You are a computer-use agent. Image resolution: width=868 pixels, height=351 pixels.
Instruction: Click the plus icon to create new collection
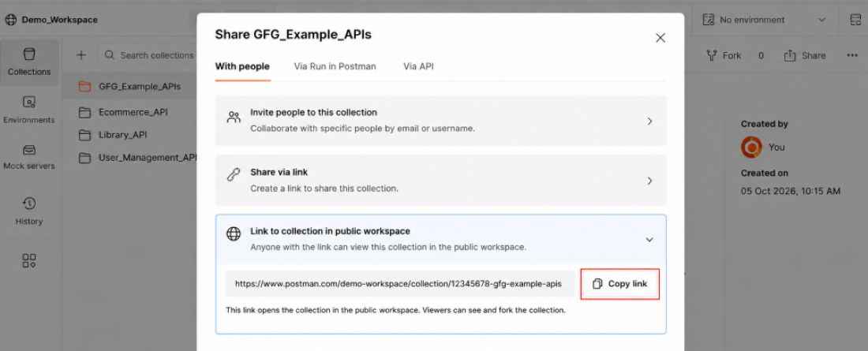(81, 54)
